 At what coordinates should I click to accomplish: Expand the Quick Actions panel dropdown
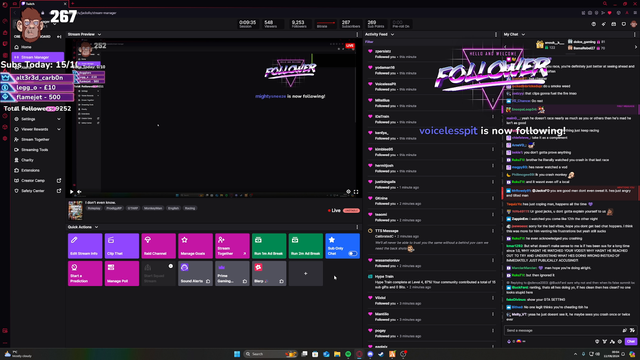click(96, 227)
